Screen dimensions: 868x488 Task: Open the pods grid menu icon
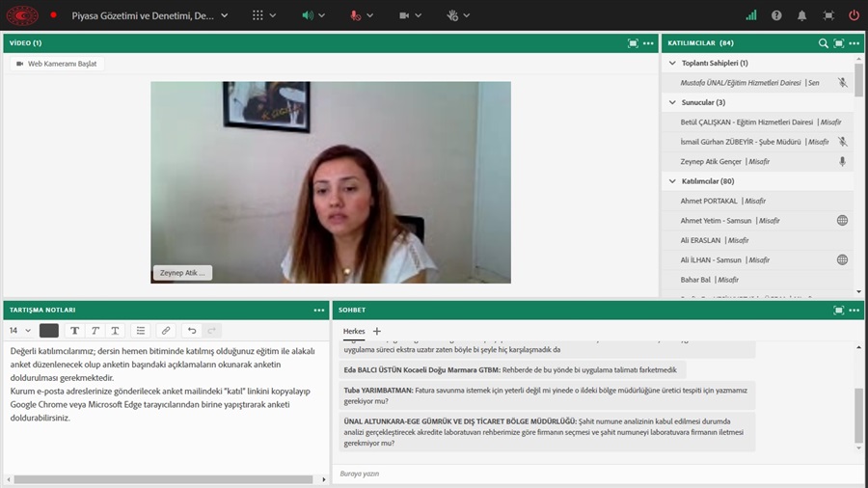pos(258,15)
